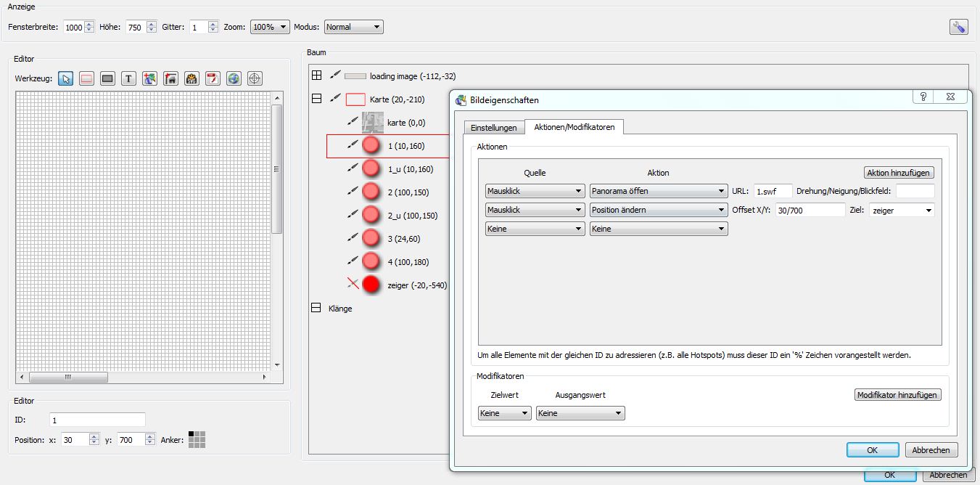This screenshot has height=485, width=980.
Task: Click the Anker grid position selector
Action: click(x=197, y=439)
